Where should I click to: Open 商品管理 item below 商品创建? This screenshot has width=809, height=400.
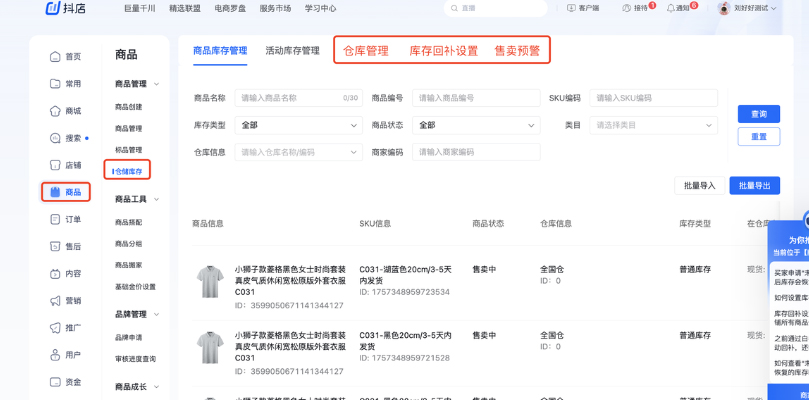[x=128, y=129]
